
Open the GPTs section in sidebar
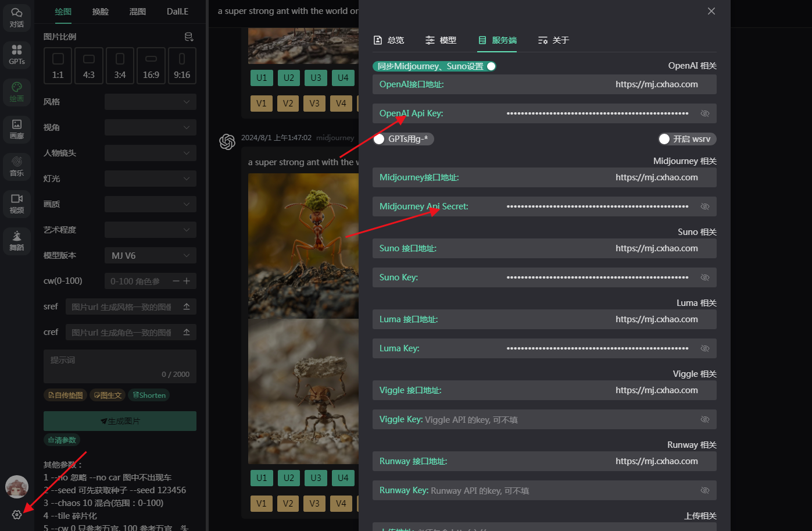[x=17, y=55]
